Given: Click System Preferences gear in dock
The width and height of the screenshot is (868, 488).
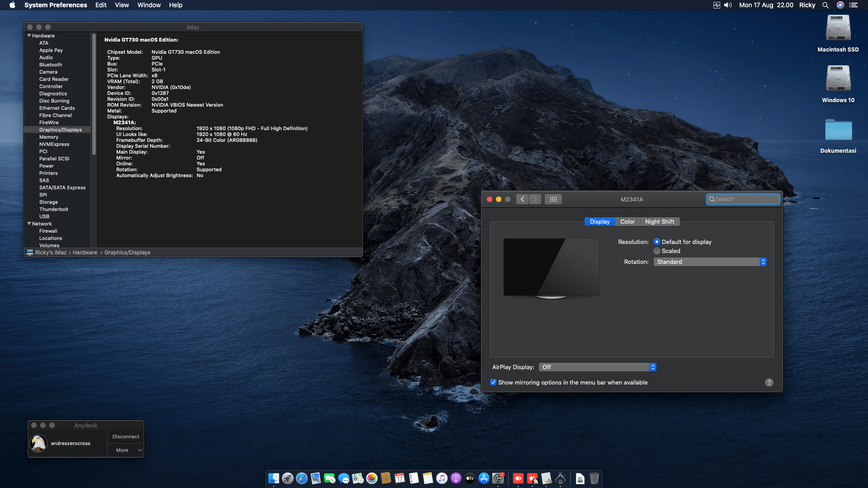Looking at the screenshot, I should [498, 478].
